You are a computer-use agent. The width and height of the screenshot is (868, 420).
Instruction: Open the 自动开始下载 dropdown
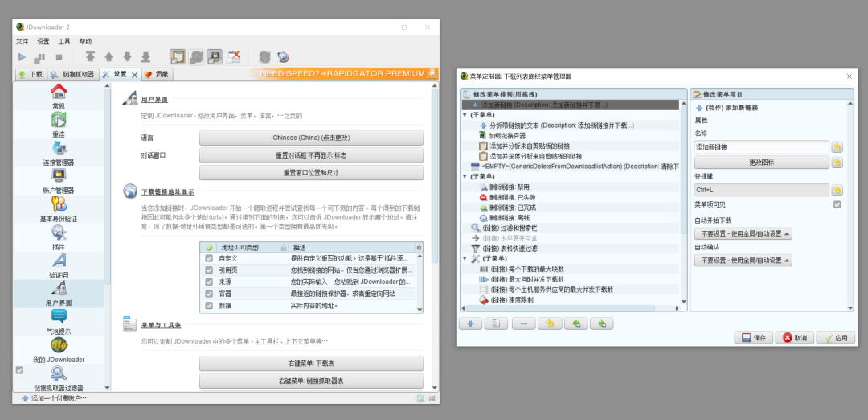743,234
